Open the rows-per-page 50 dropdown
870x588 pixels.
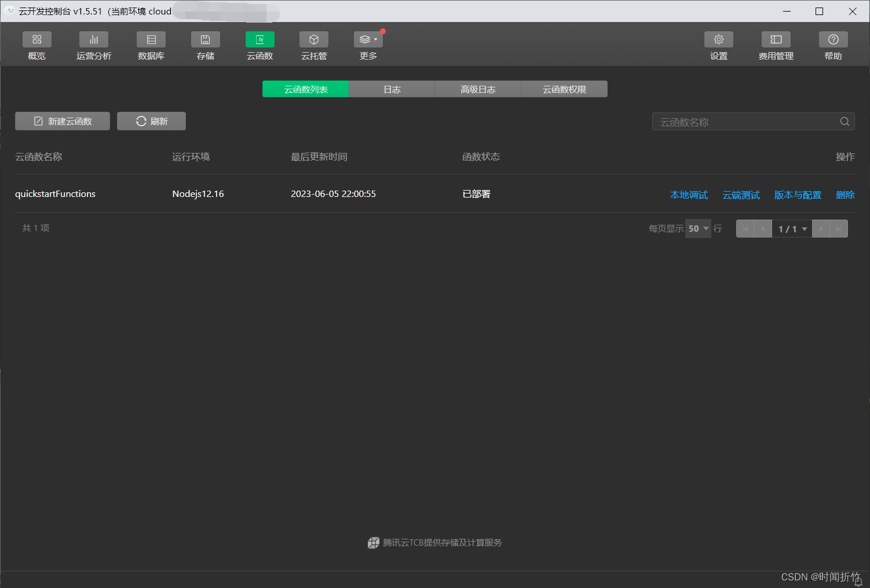coord(698,228)
